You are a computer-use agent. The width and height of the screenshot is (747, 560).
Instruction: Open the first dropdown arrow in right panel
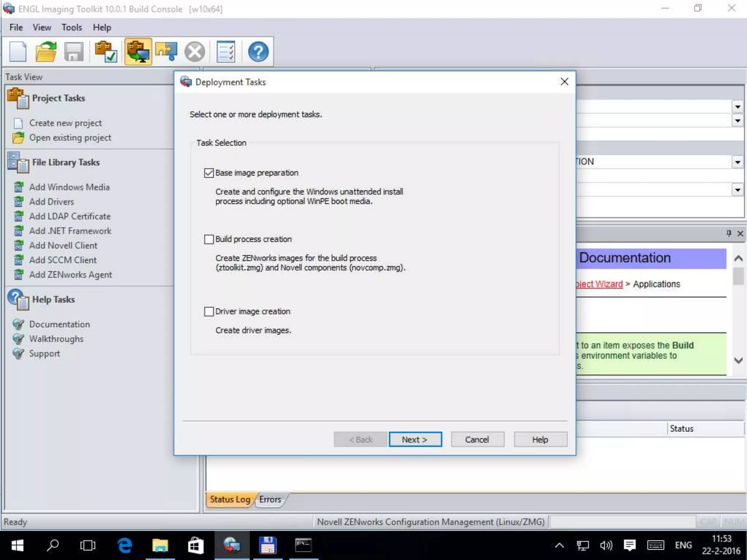(x=738, y=107)
